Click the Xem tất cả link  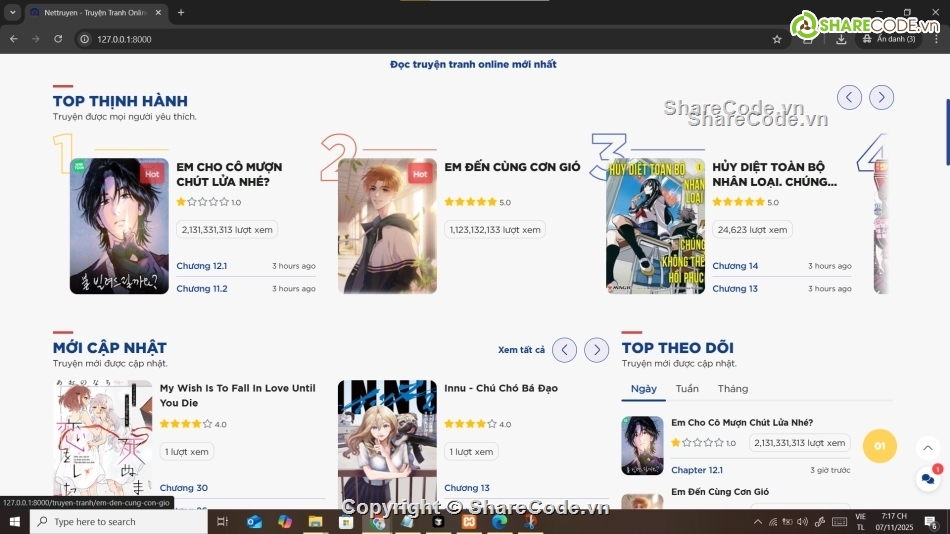point(521,350)
